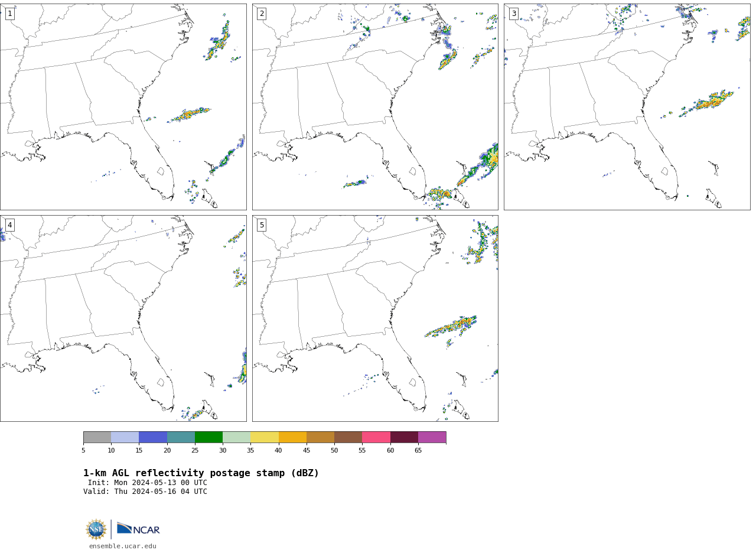Click the light blue 10-15 dBZ swatch
Image resolution: width=756 pixels, height=553 pixels.
125,437
